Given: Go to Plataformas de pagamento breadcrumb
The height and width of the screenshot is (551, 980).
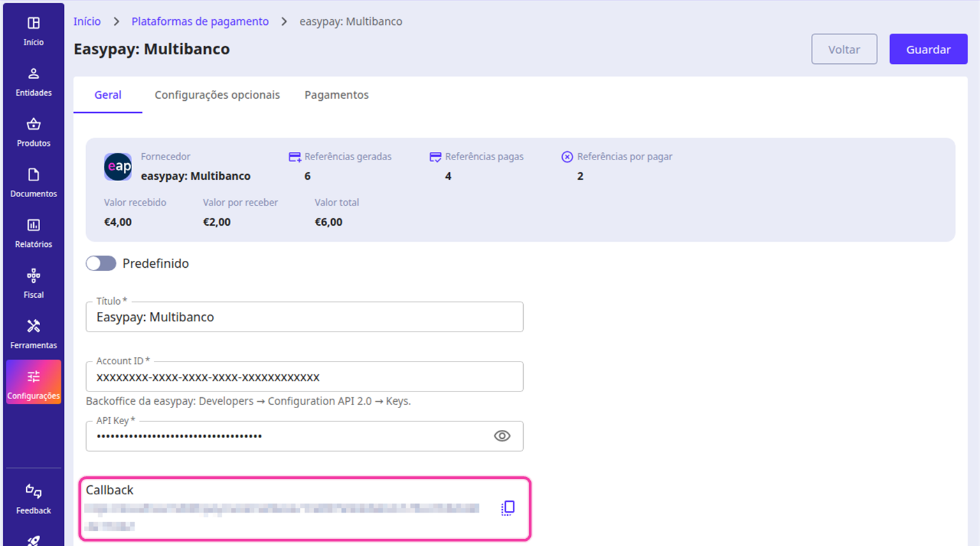Looking at the screenshot, I should (200, 21).
